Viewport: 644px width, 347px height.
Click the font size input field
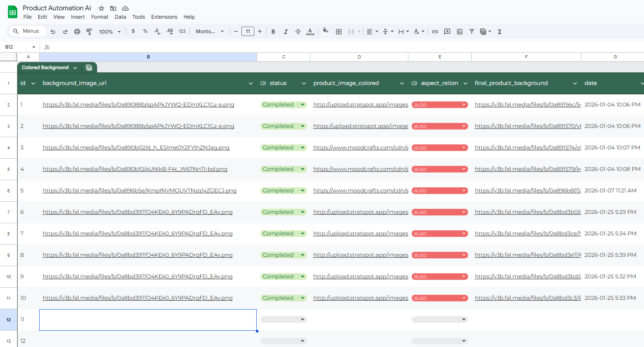point(247,32)
